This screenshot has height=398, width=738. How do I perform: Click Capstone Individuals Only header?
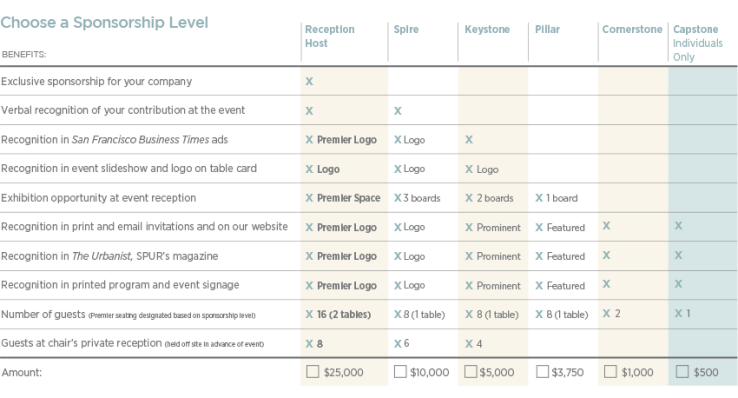tap(698, 43)
